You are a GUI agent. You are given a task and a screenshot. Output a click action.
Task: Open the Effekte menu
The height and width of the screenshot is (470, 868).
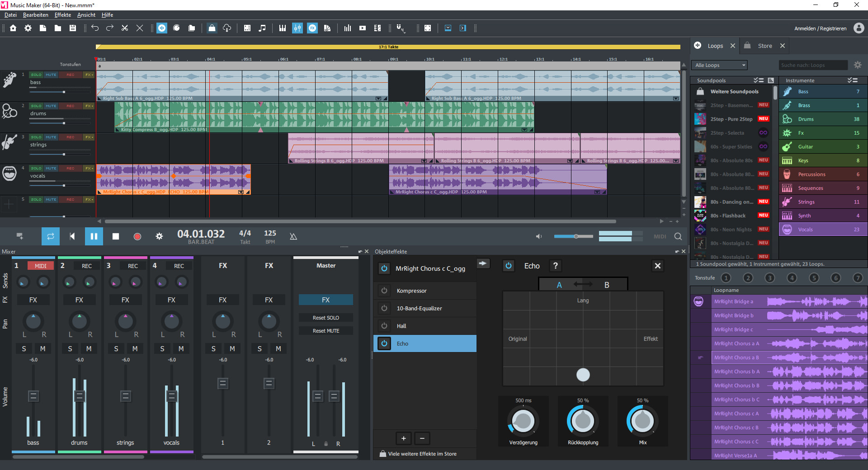tap(62, 14)
